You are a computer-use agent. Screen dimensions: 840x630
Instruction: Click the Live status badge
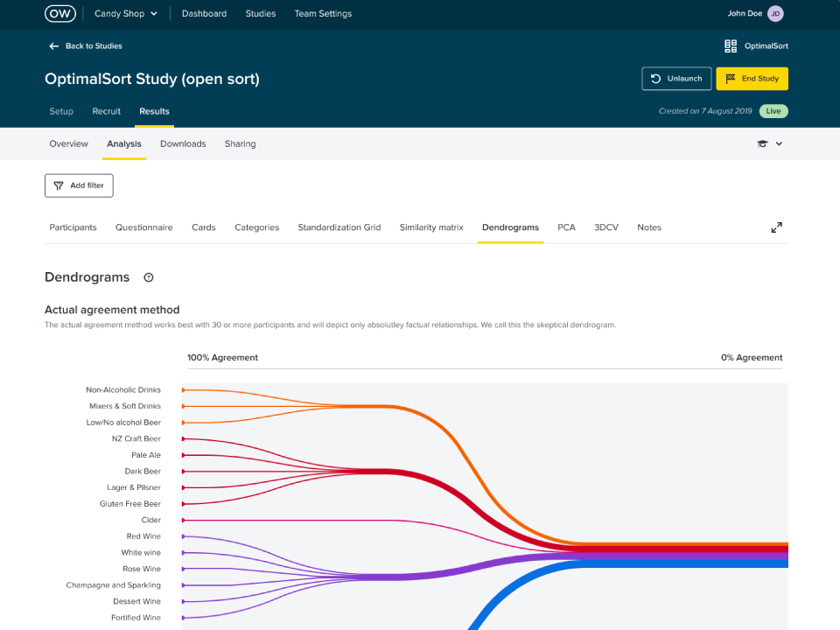coord(773,111)
